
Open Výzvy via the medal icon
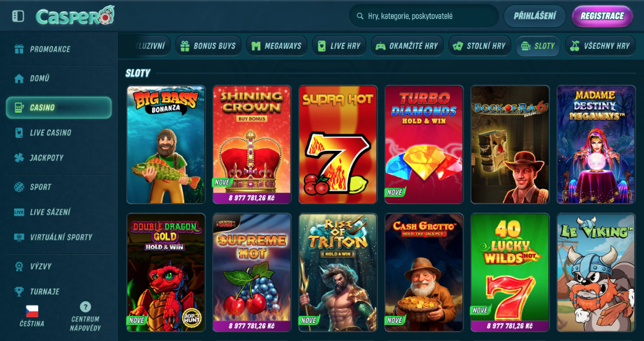(x=19, y=266)
